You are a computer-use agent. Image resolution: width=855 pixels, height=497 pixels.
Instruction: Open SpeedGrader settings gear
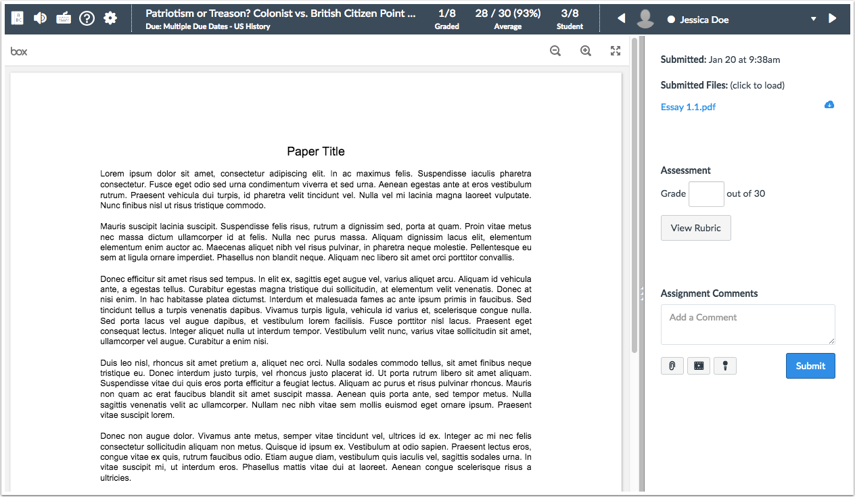pos(110,18)
